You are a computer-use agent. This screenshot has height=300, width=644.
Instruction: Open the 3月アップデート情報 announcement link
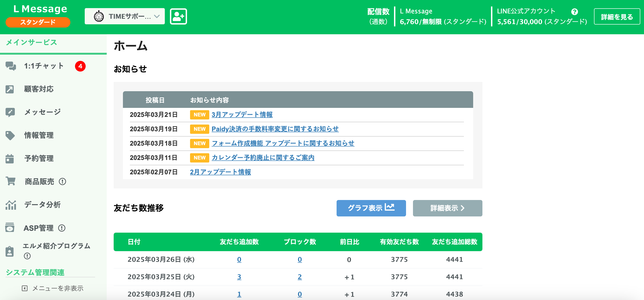[242, 115]
